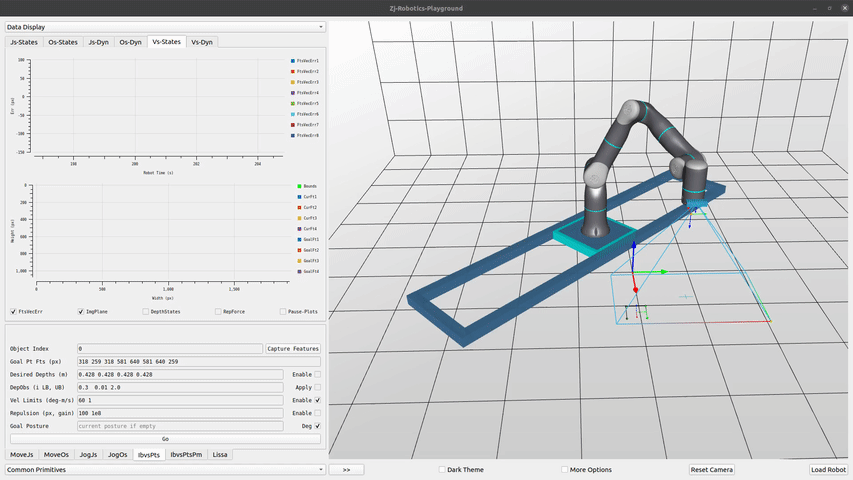Image resolution: width=853 pixels, height=480 pixels.
Task: Enable the Desired Depths checkbox
Action: (x=318, y=374)
